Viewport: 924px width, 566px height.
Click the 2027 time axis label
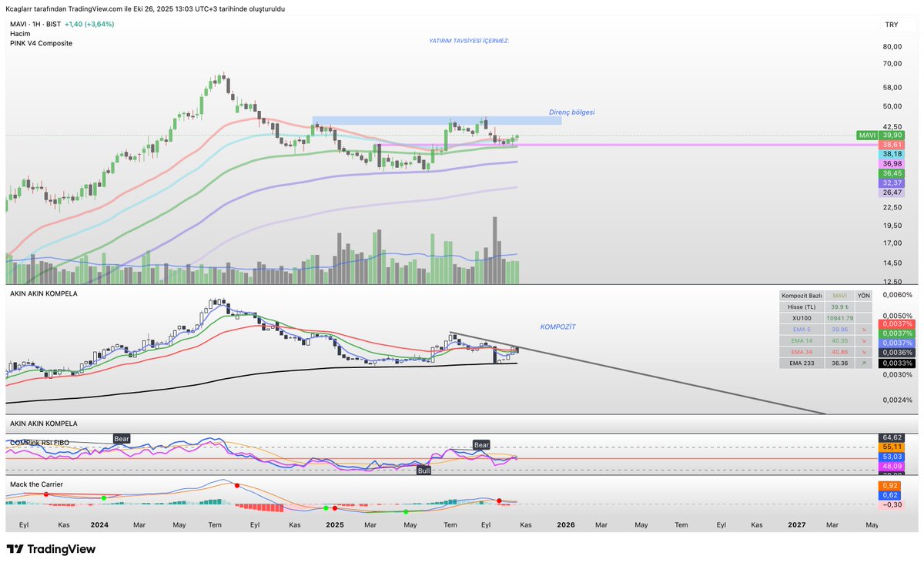tap(797, 524)
